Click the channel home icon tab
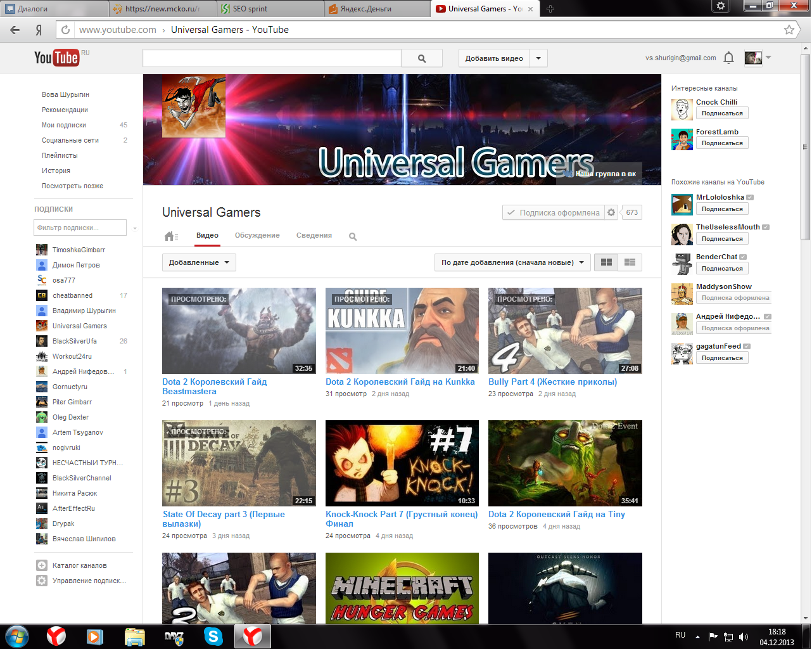 171,236
